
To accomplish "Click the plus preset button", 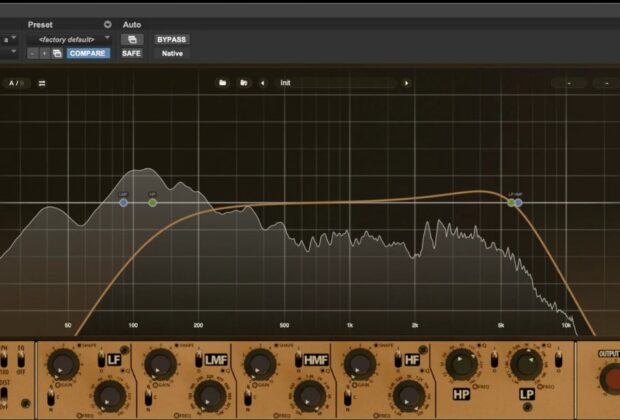I will [x=44, y=53].
